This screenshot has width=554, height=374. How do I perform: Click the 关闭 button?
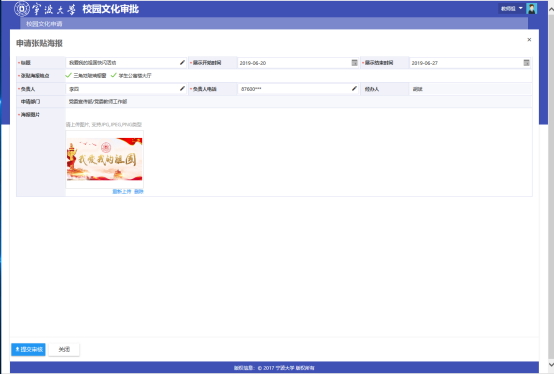[x=64, y=349]
